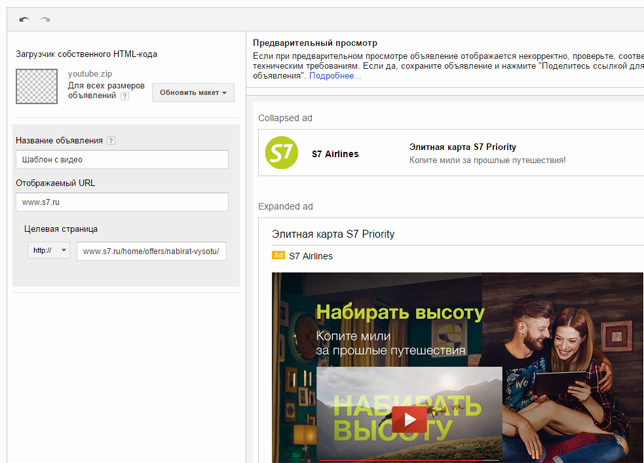Open help icon next to Название объявления
Viewport: 644px width, 463px height.
111,141
